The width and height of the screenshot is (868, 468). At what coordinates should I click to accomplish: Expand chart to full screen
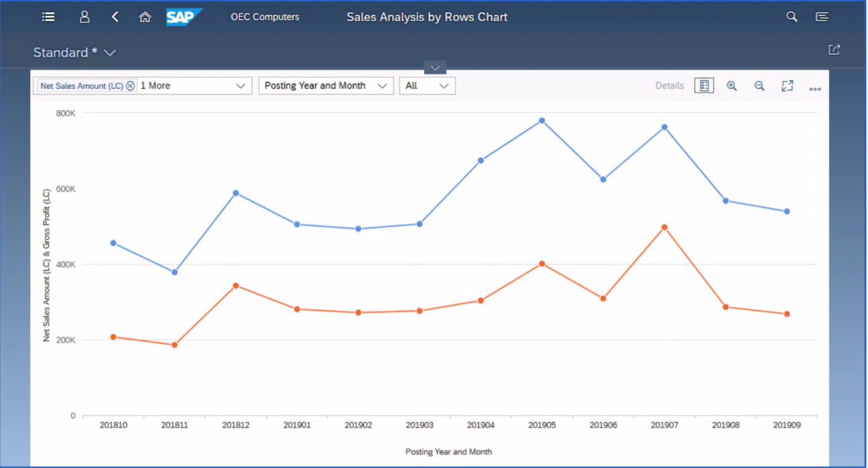pyautogui.click(x=787, y=86)
